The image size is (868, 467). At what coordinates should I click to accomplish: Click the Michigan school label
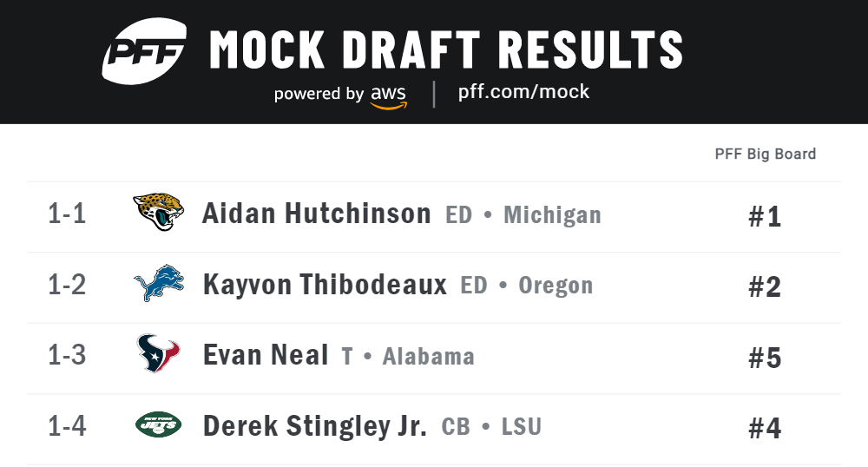pos(552,215)
